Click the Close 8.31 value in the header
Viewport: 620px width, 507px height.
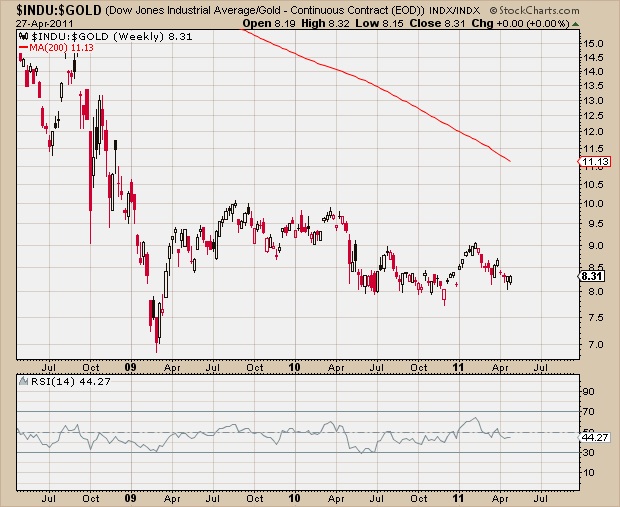coord(437,23)
